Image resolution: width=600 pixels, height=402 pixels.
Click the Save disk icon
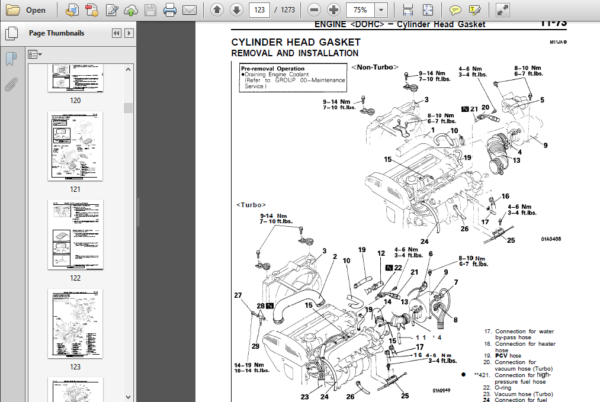point(150,10)
